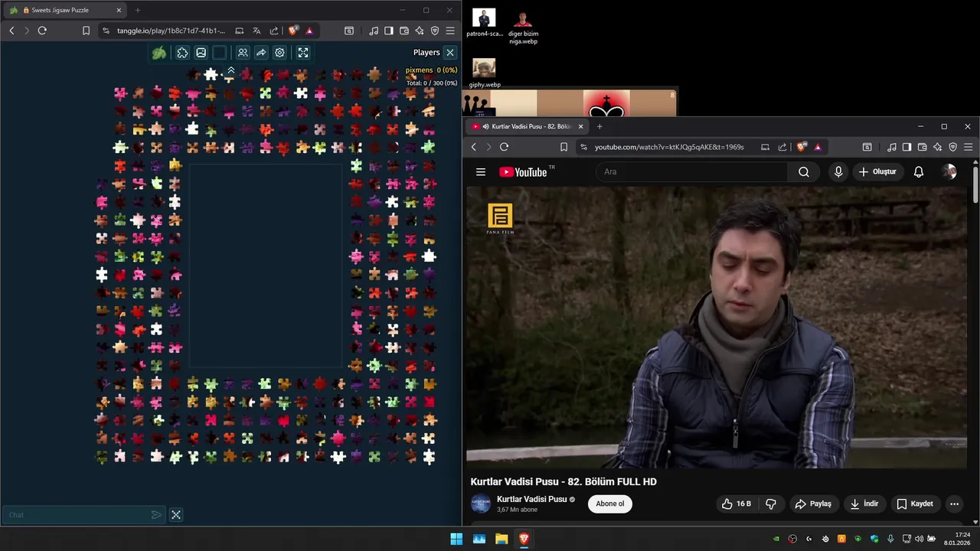Image resolution: width=980 pixels, height=551 pixels.
Task: Share the video with Paylaş
Action: coord(813,504)
